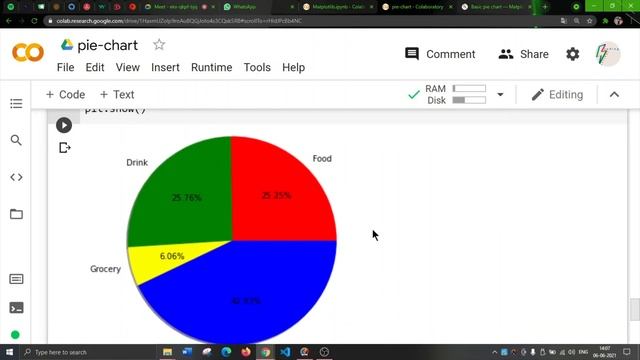Viewport: 640px width, 360px height.
Task: Open the Insert menu
Action: (165, 67)
